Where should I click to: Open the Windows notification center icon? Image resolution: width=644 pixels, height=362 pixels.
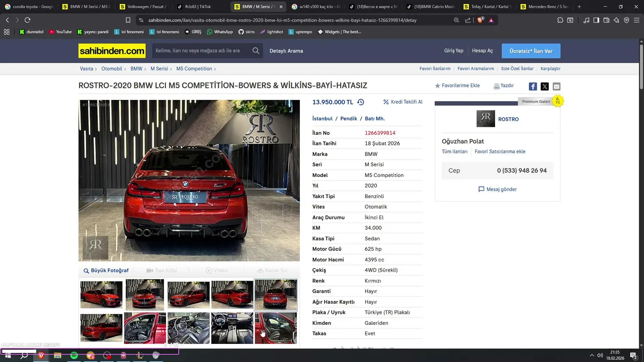(x=633, y=355)
